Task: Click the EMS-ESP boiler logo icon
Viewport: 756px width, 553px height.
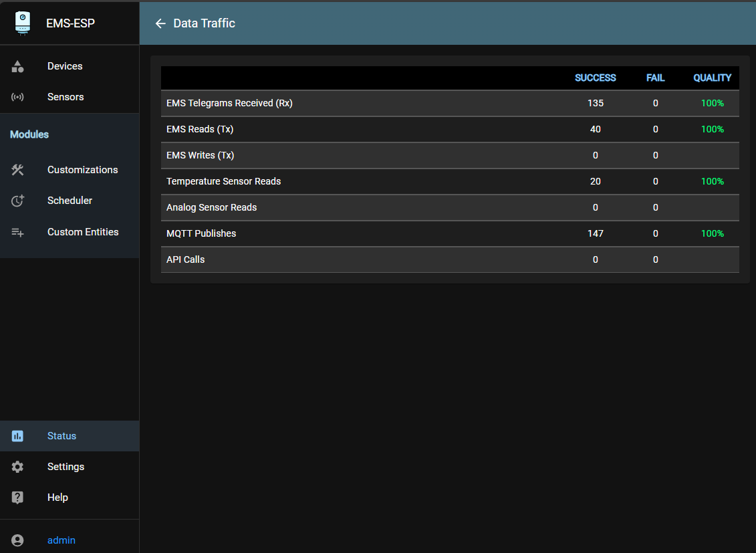Action: tap(23, 23)
